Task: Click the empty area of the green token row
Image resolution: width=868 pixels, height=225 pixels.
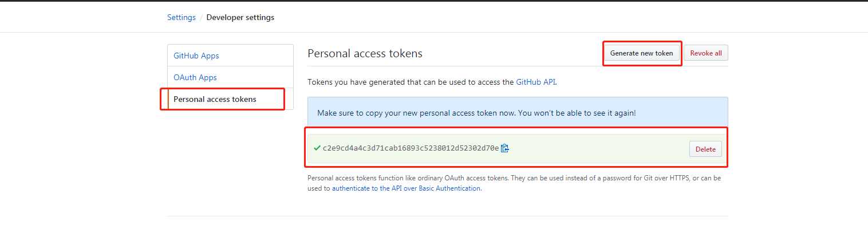Action: 598,148
